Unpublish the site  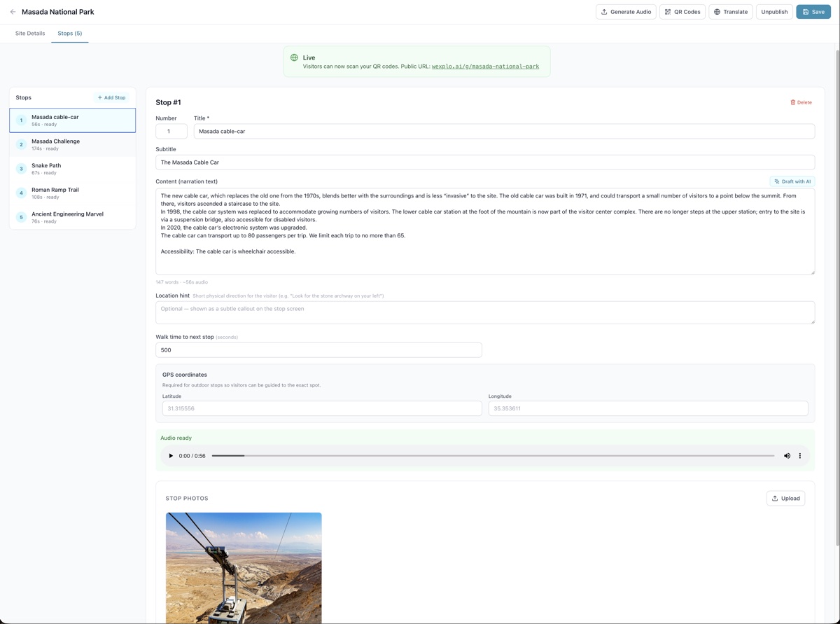point(774,12)
